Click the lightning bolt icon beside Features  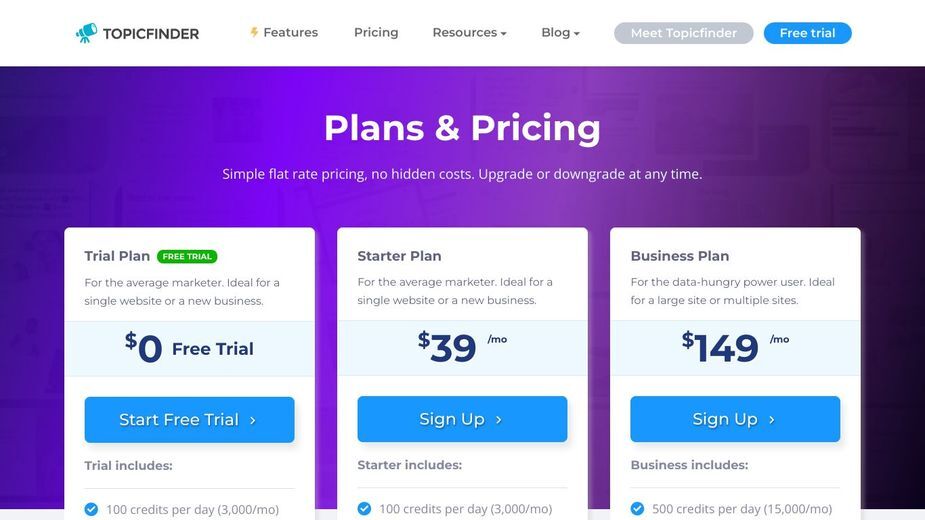tap(254, 32)
